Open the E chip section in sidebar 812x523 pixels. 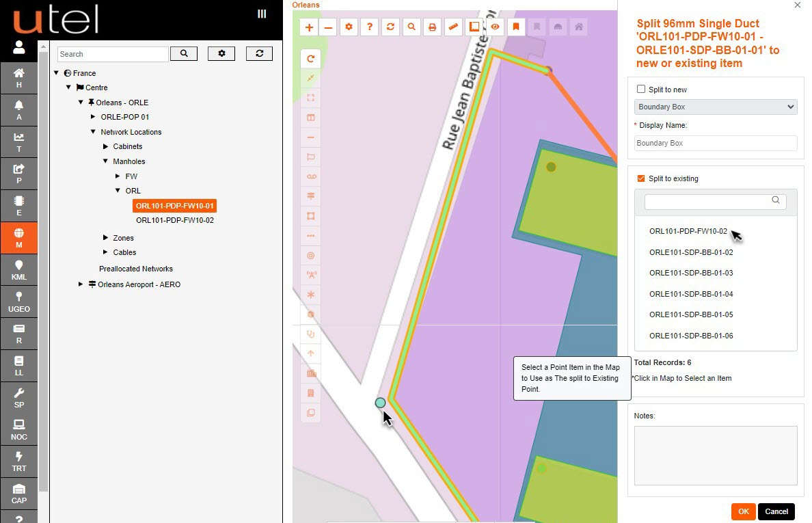(19, 206)
